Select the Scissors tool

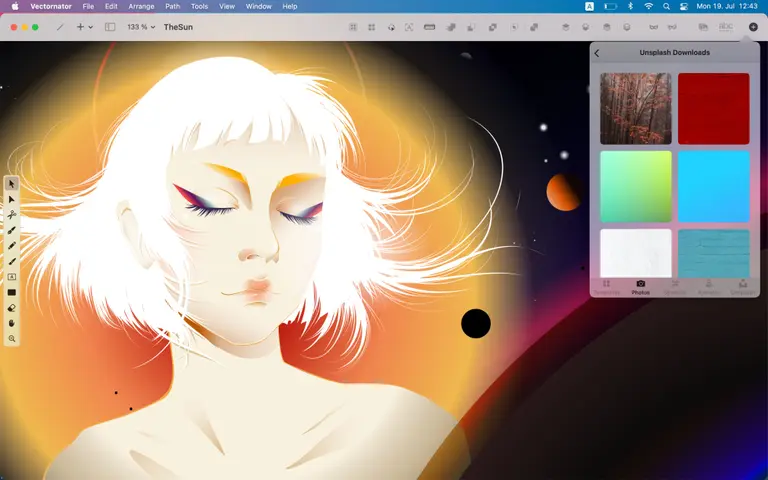(12, 215)
